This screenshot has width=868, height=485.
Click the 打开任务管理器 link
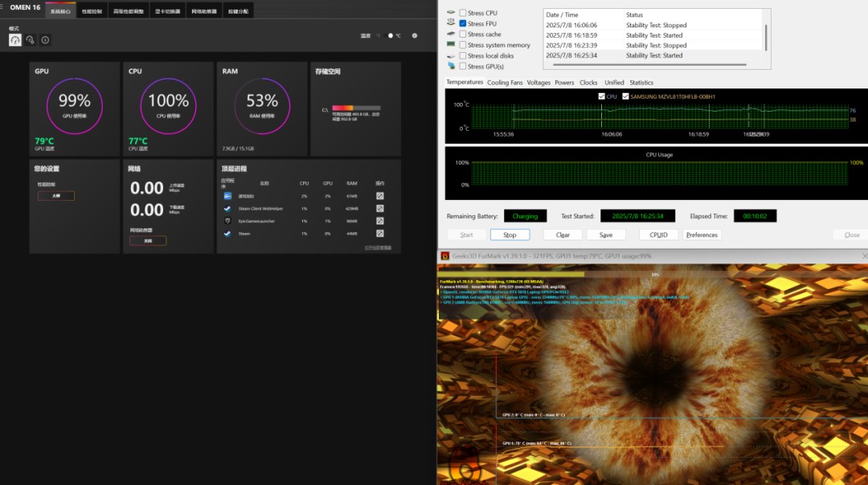(379, 247)
